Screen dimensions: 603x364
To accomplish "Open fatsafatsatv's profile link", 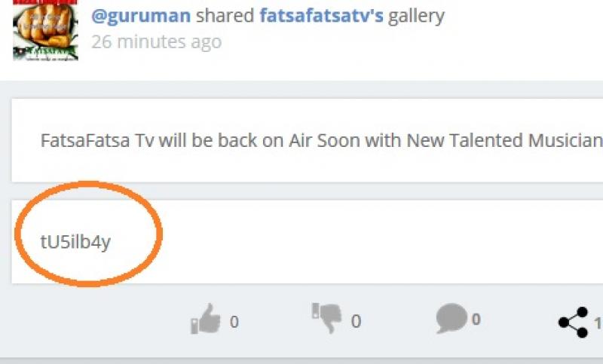I will tap(322, 16).
